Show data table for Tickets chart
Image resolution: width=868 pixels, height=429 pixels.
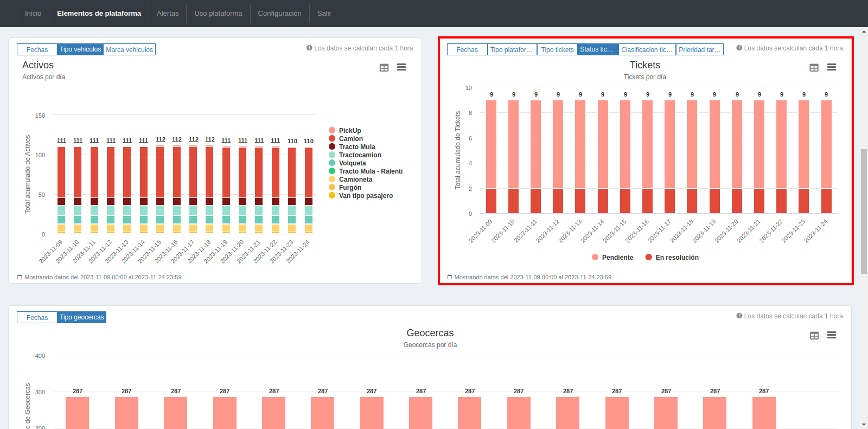click(x=814, y=68)
